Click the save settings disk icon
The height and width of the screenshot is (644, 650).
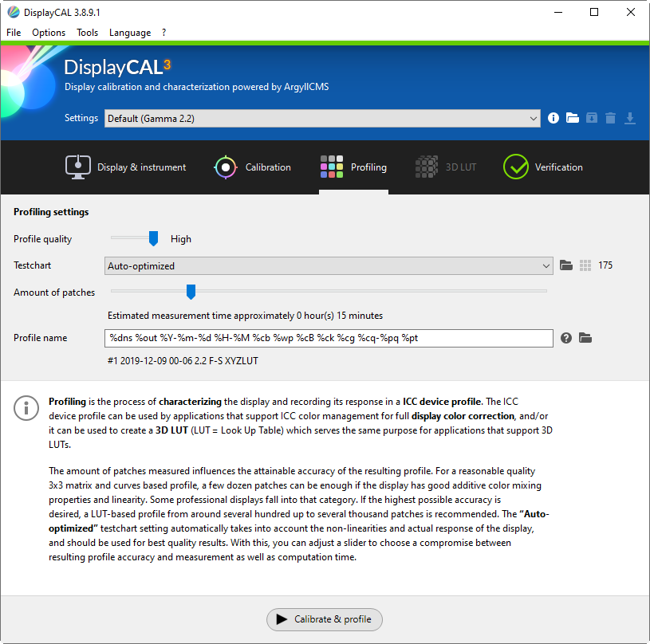tap(591, 118)
